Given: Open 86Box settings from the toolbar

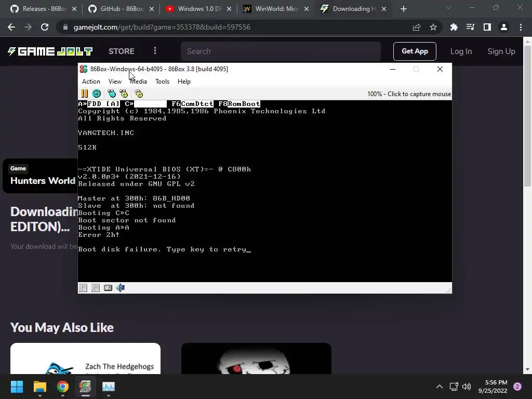Looking at the screenshot, I should pyautogui.click(x=139, y=94).
